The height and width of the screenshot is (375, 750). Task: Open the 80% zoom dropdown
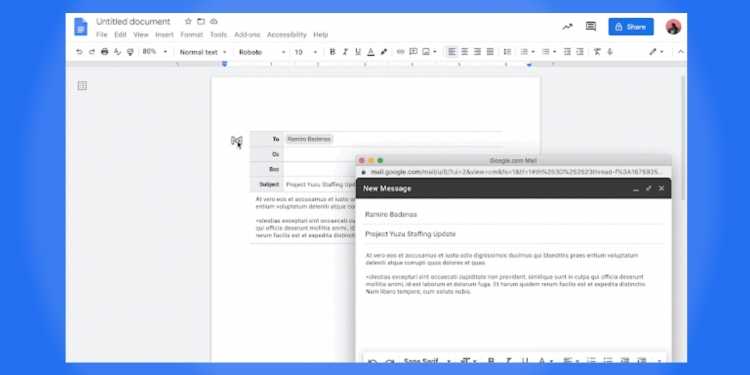[x=155, y=52]
